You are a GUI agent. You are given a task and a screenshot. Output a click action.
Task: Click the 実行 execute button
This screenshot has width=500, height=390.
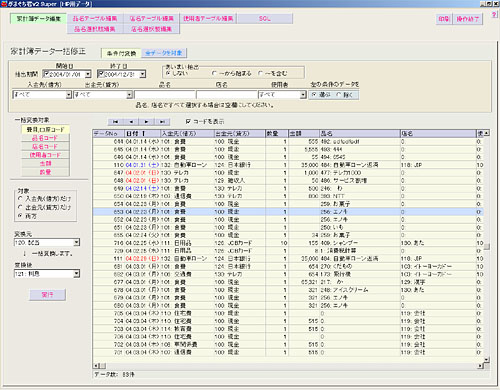point(47,295)
